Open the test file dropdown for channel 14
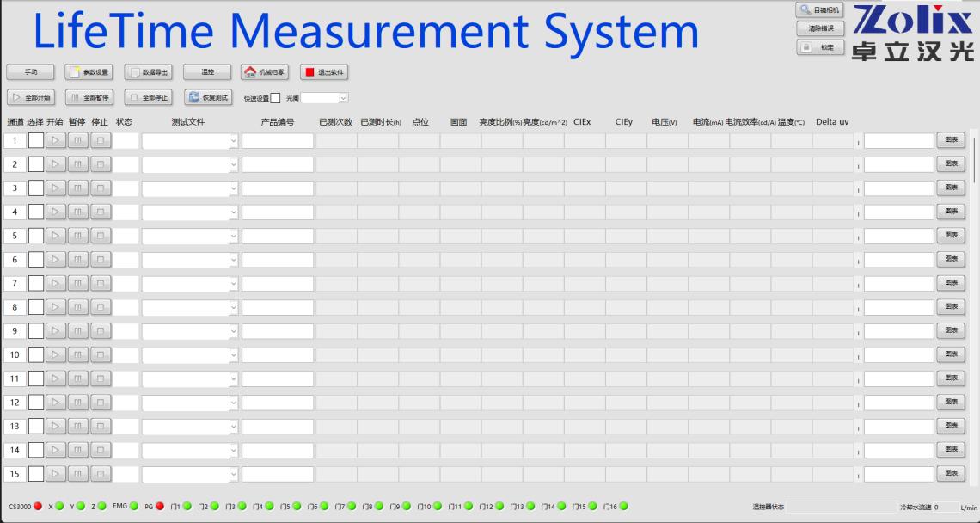The image size is (980, 523). (233, 450)
